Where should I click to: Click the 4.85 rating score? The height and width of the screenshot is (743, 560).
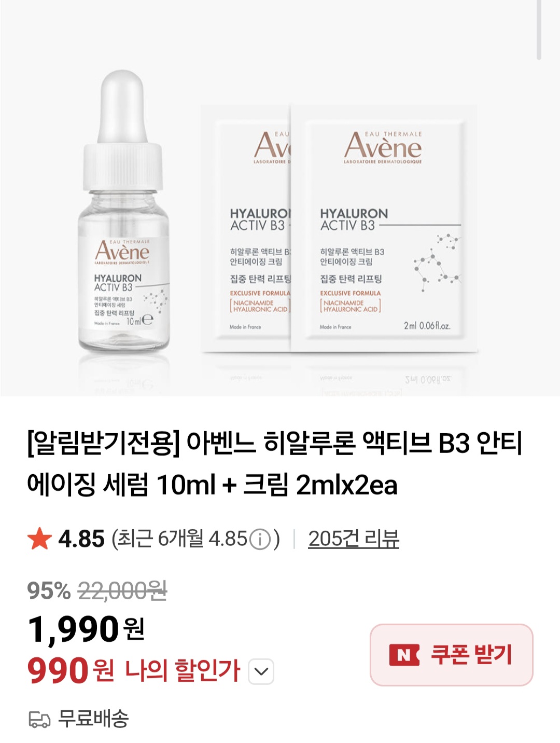coord(81,539)
